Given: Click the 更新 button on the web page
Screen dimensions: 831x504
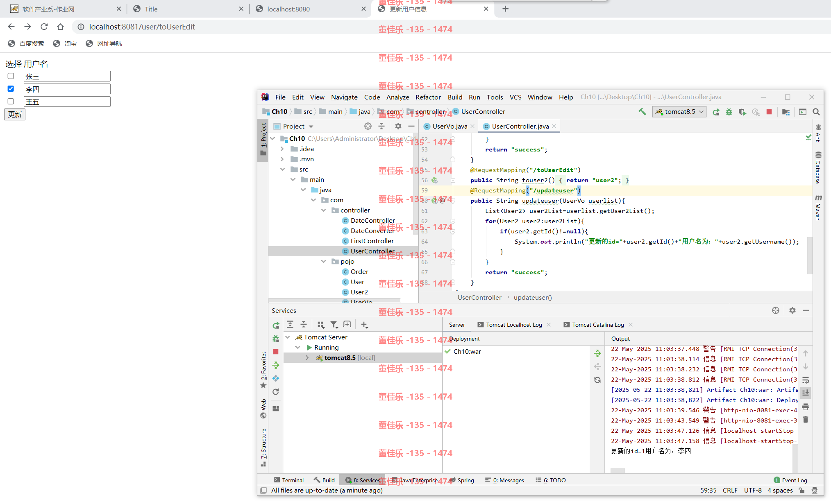Looking at the screenshot, I should (15, 115).
